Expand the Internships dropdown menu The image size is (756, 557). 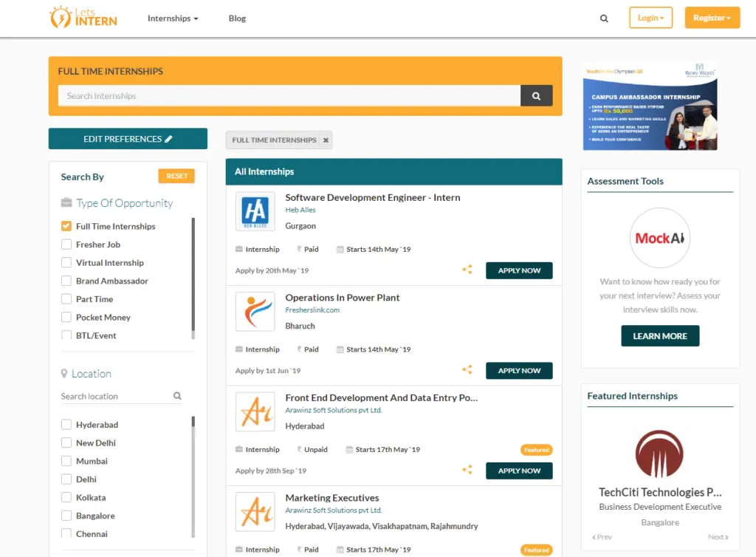173,18
